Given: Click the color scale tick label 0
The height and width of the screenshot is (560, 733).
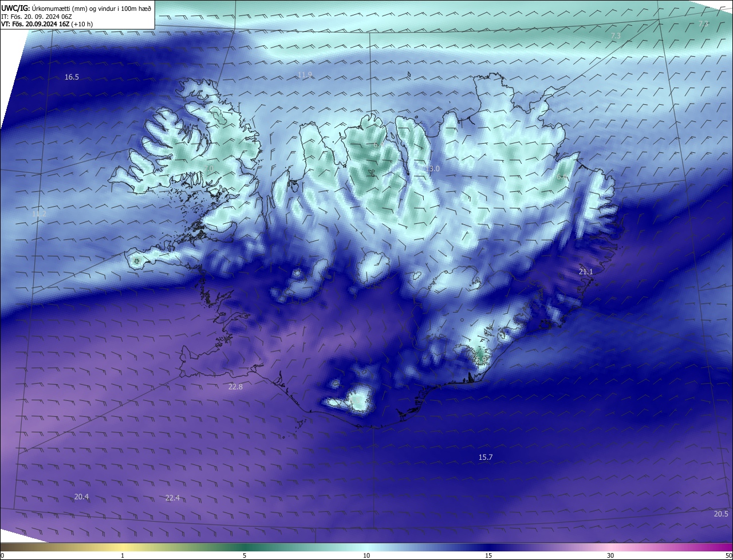Looking at the screenshot, I should (x=2, y=555).
